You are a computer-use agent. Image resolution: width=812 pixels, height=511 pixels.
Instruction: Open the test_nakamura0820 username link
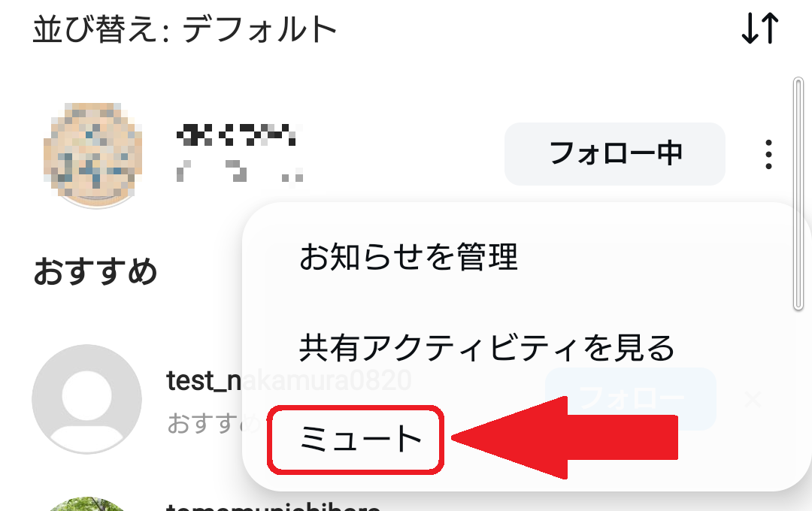click(289, 380)
